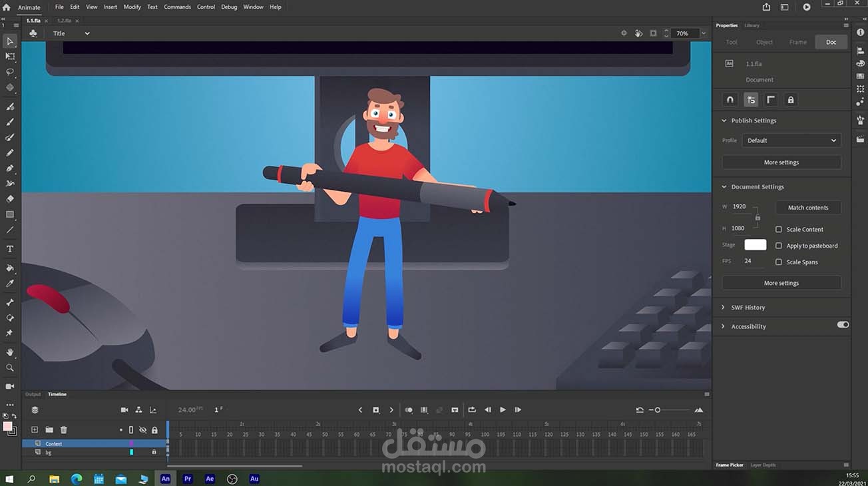Open the Modify menu
This screenshot has height=486, width=868.
click(x=132, y=7)
